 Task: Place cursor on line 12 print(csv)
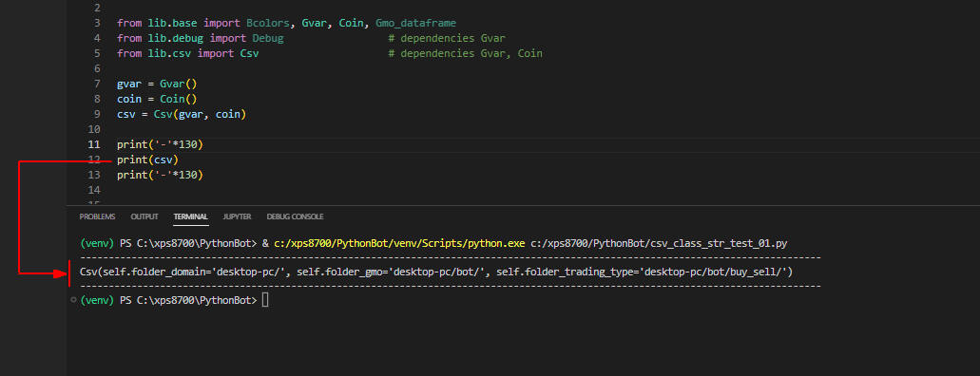(x=147, y=160)
